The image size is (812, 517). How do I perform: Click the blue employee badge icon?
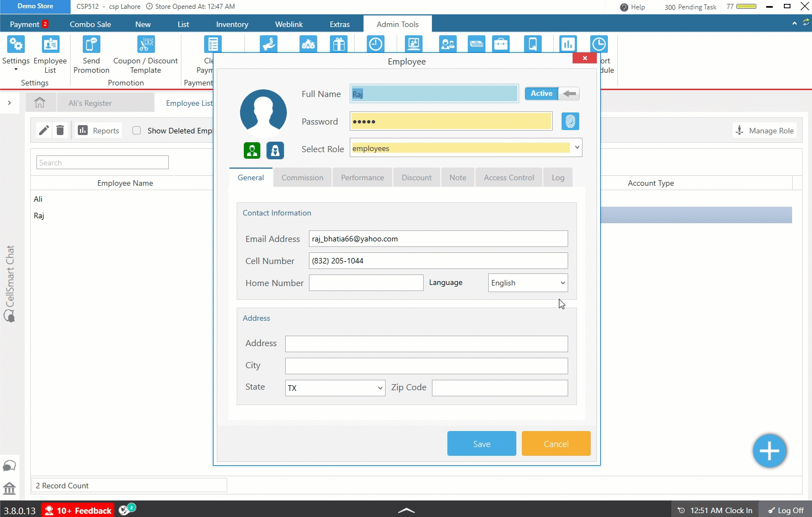[x=275, y=150]
